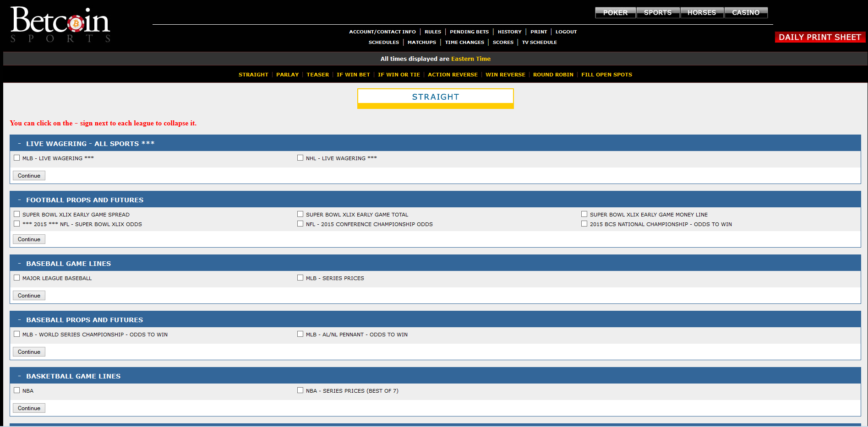View the Rules page
Screen dimensions: 868x427
[433, 32]
